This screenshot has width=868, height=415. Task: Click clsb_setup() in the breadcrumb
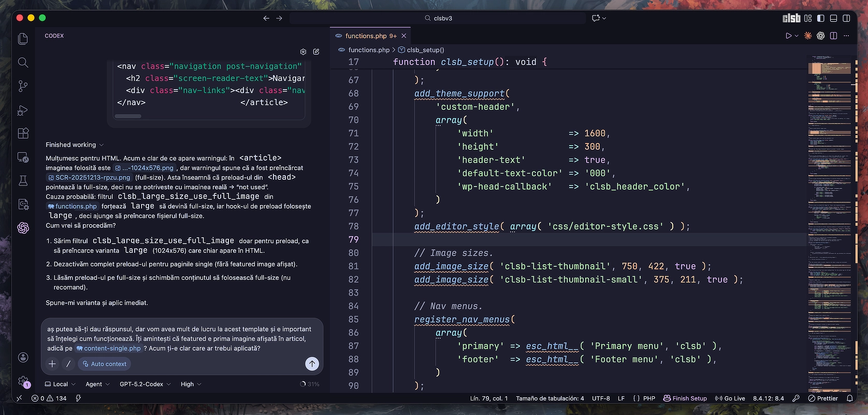click(x=425, y=50)
